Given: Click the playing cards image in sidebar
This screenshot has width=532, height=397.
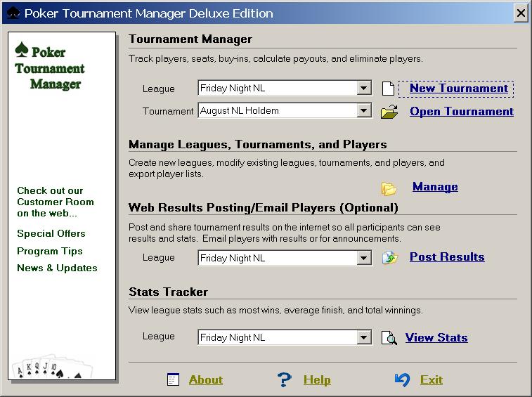Looking at the screenshot, I should (x=51, y=367).
